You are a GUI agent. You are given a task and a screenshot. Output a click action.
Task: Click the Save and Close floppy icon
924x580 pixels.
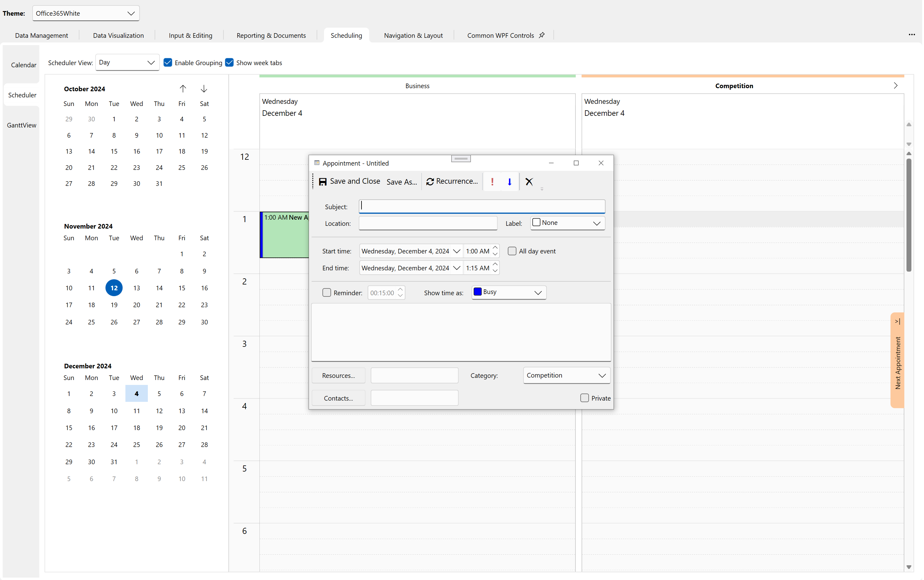[323, 182]
